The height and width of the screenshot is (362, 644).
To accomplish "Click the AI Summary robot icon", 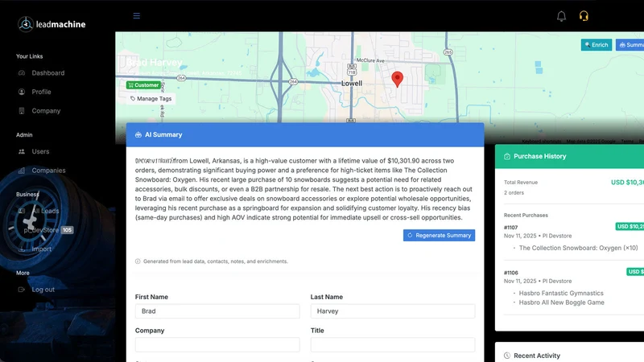I will click(138, 134).
